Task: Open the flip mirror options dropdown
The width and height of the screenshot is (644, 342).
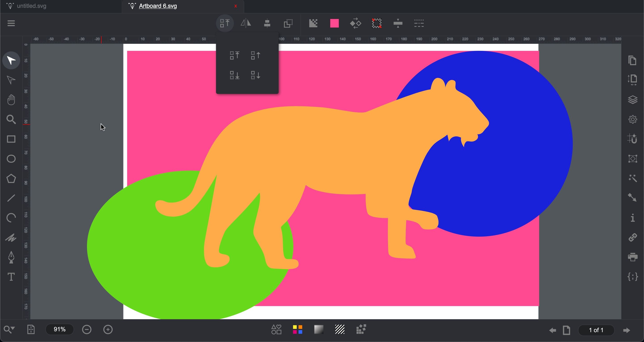Action: click(246, 23)
